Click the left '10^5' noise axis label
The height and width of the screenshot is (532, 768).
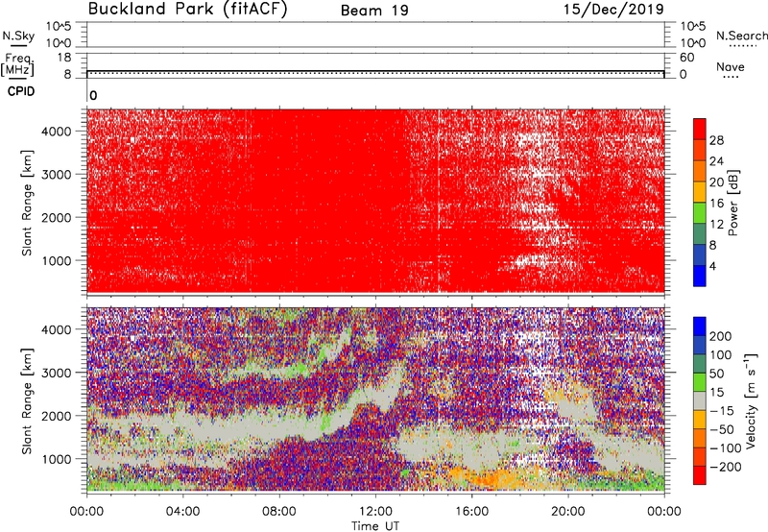click(x=60, y=27)
